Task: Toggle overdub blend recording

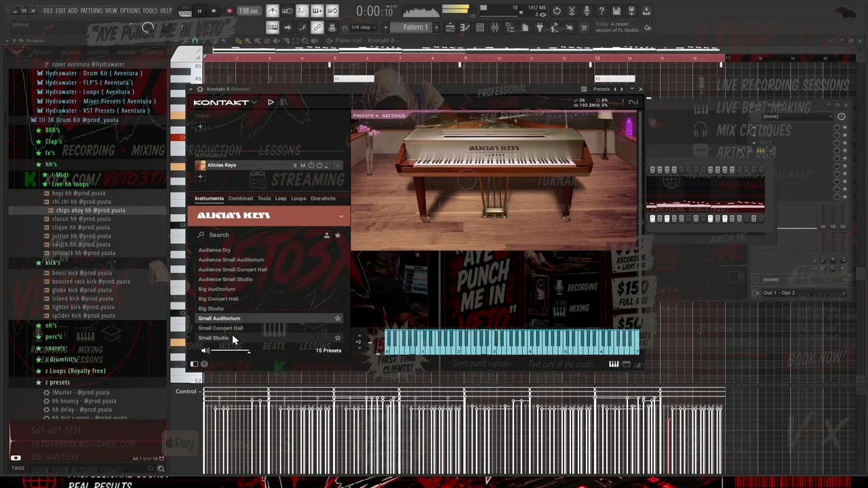Action: (317, 11)
